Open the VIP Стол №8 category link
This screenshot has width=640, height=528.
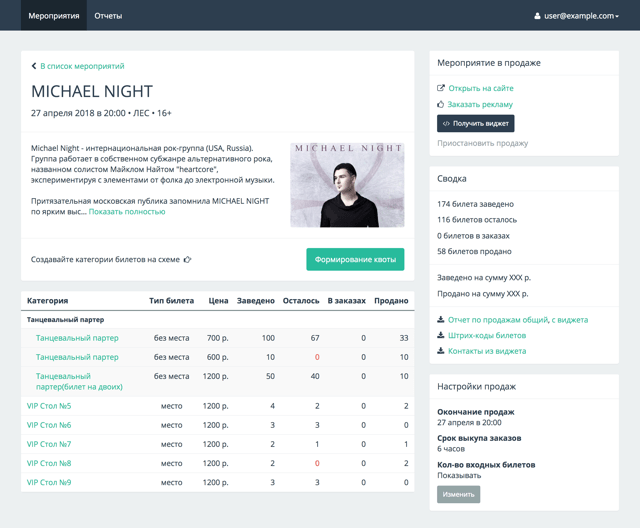point(49,463)
